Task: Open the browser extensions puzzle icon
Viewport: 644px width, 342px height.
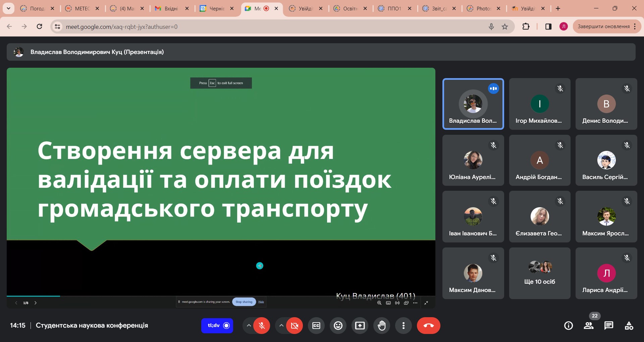Action: point(526,26)
